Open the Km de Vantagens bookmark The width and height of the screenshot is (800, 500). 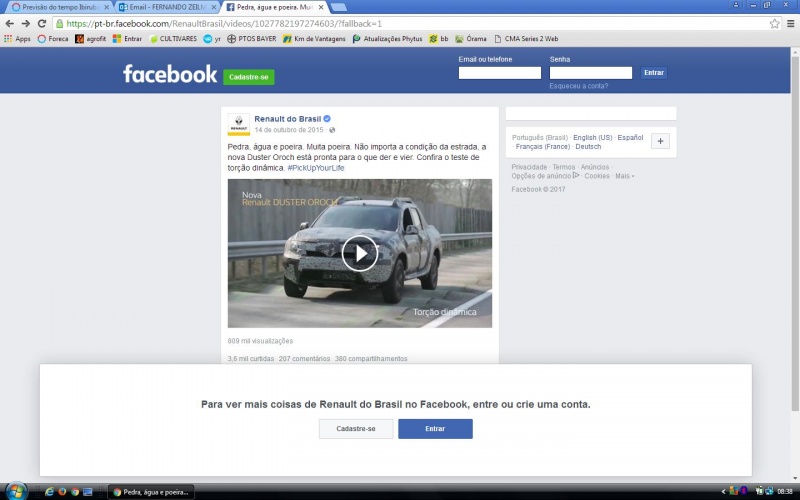[x=314, y=39]
